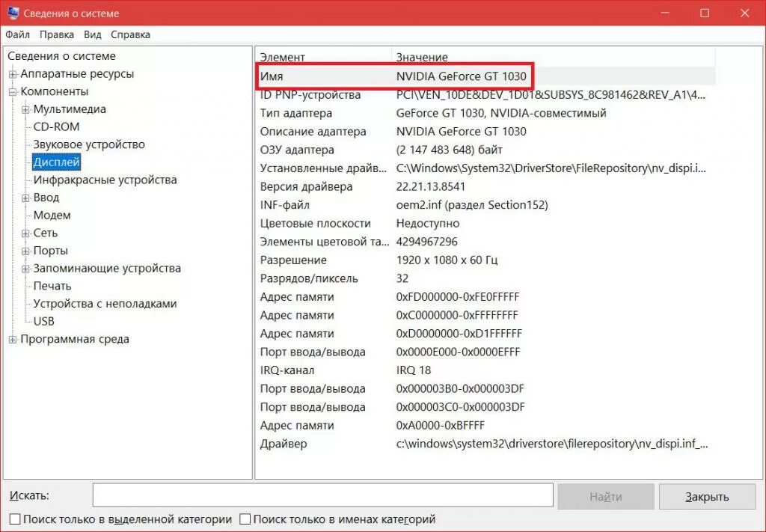Select the Аппаратные ресурсы tree label
Viewport: 766px width, 532px height.
(77, 74)
